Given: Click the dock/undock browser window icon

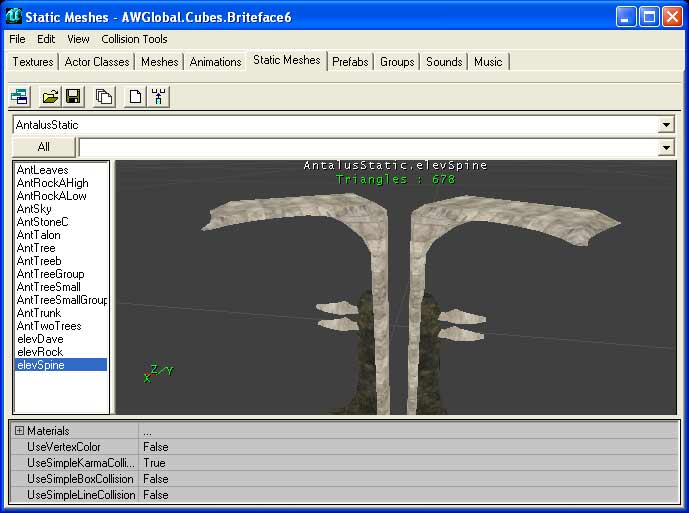Looking at the screenshot, I should point(19,96).
